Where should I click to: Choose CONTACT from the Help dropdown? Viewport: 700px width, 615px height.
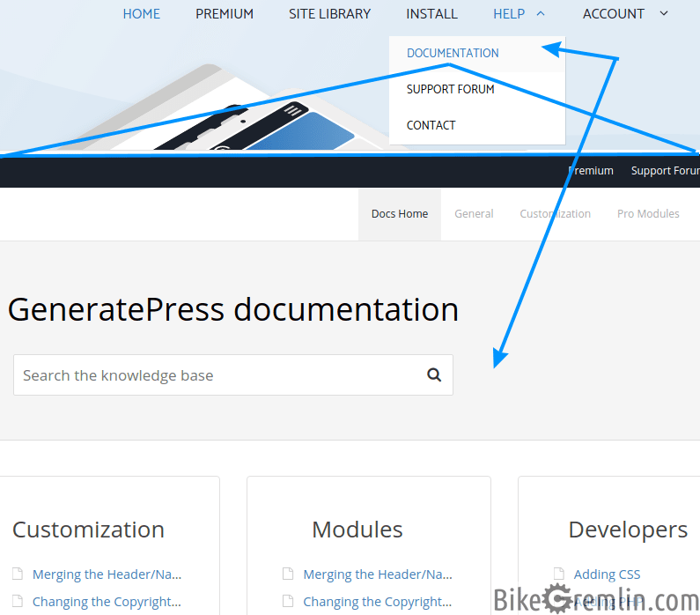point(431,125)
